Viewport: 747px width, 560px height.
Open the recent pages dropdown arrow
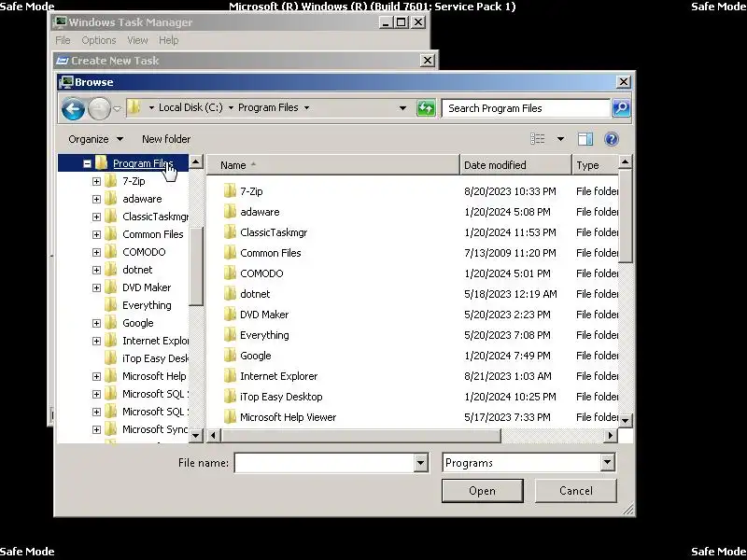tap(118, 108)
